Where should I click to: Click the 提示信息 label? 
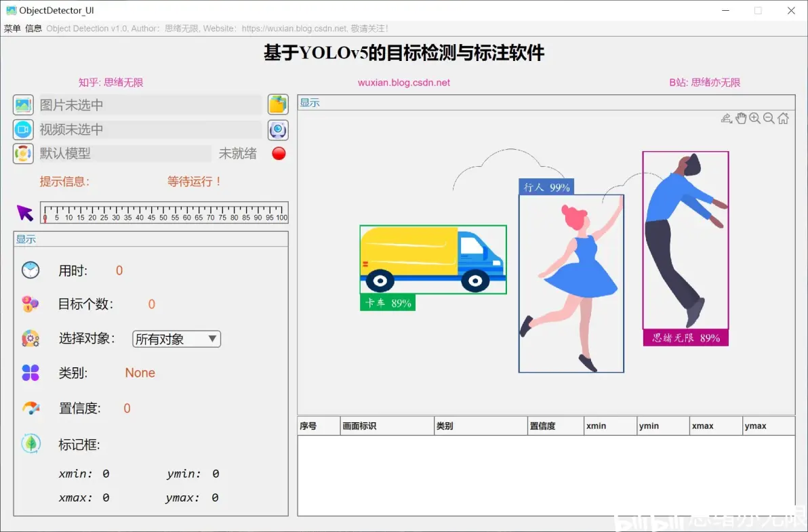tap(64, 181)
